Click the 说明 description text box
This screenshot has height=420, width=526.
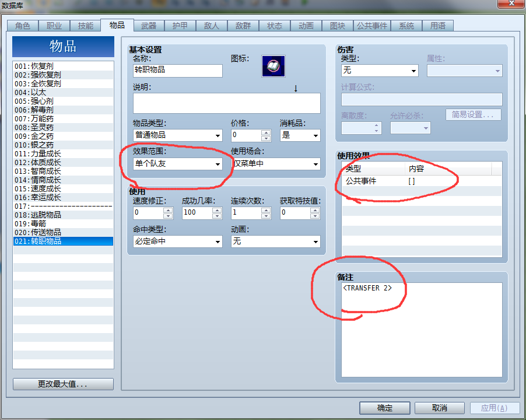[227, 103]
